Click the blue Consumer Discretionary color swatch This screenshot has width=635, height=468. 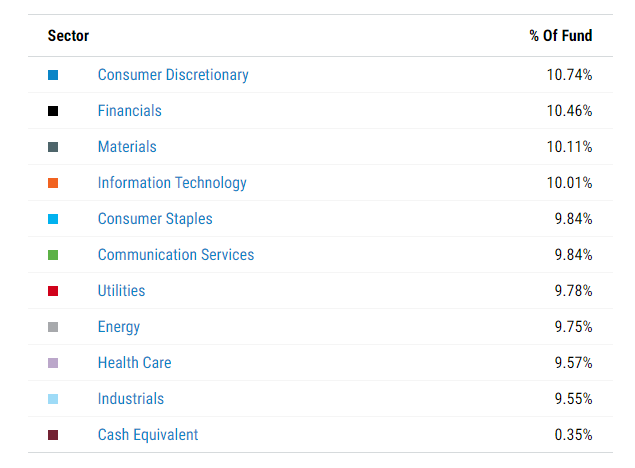pyautogui.click(x=53, y=75)
